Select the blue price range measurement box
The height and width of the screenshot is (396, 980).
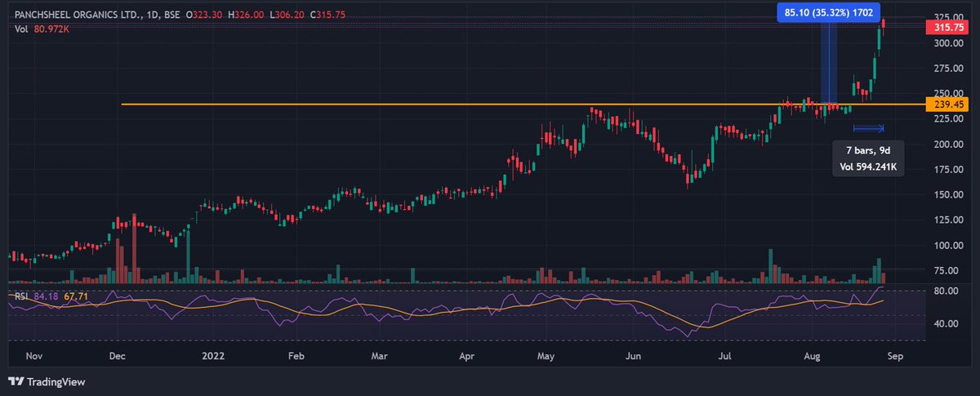pos(830,63)
